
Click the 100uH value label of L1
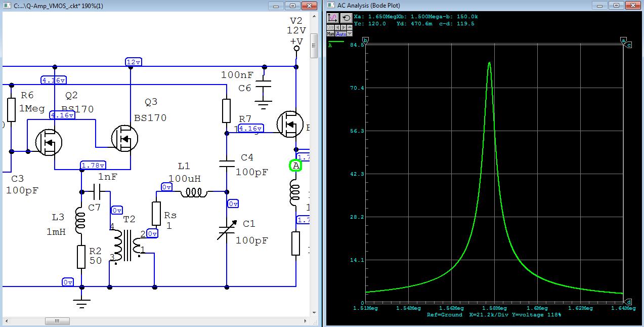[x=185, y=179]
